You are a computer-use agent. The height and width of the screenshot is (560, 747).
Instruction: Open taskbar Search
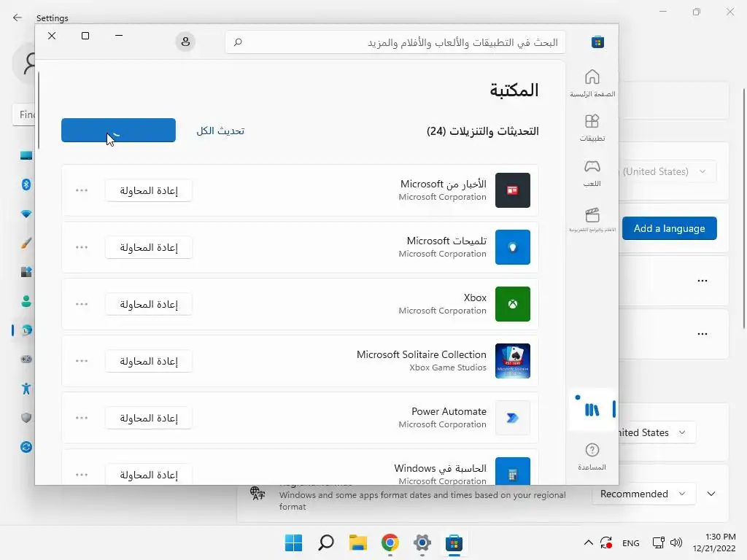pos(326,542)
